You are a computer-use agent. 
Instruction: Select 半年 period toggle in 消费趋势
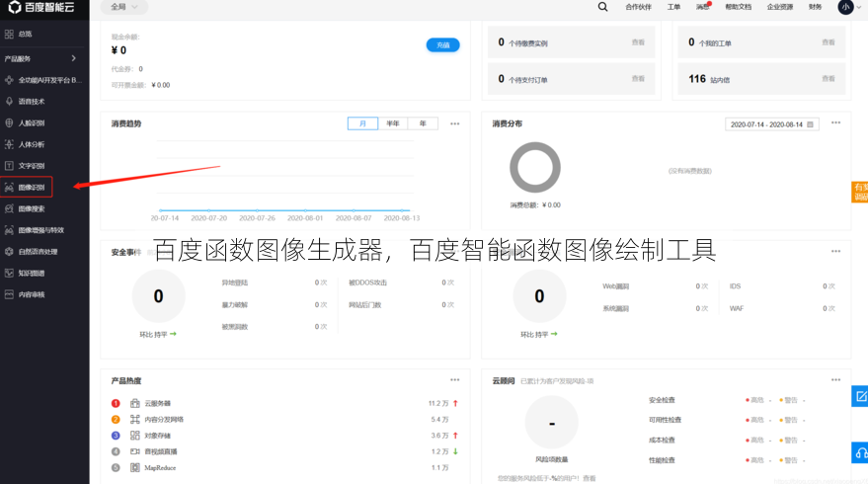point(393,123)
